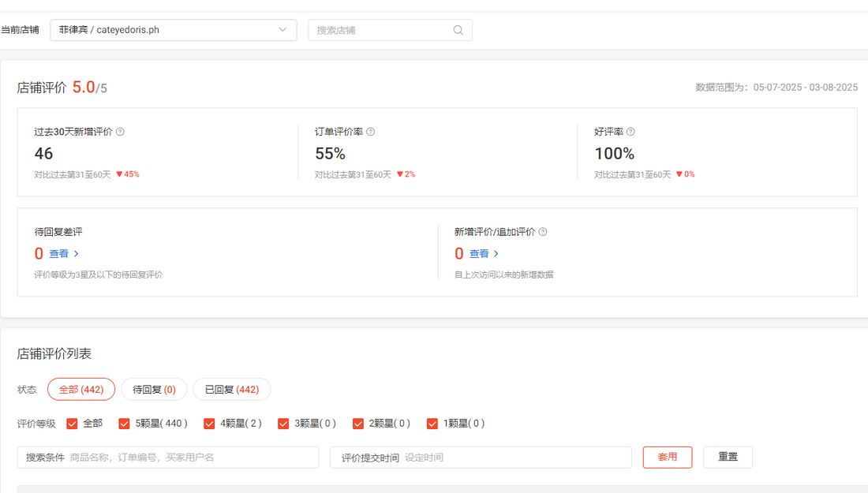
Task: Click help icon next to 过去30天新增评价
Action: pos(120,132)
